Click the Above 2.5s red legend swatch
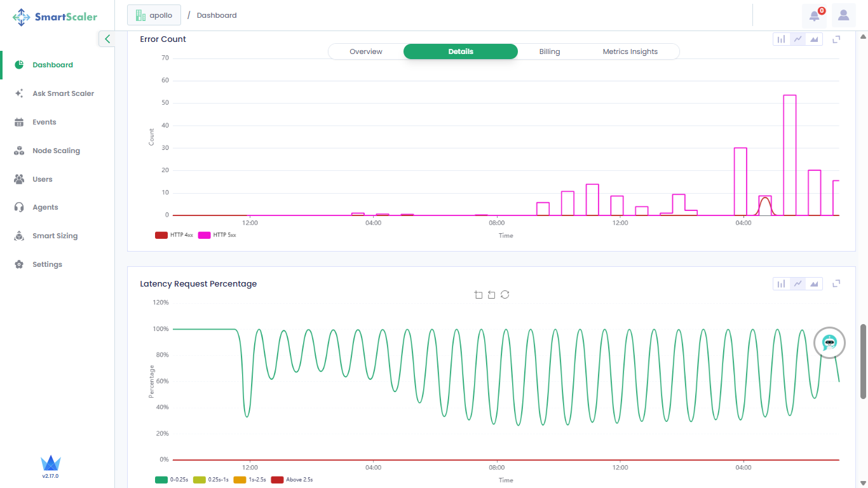 (277, 480)
